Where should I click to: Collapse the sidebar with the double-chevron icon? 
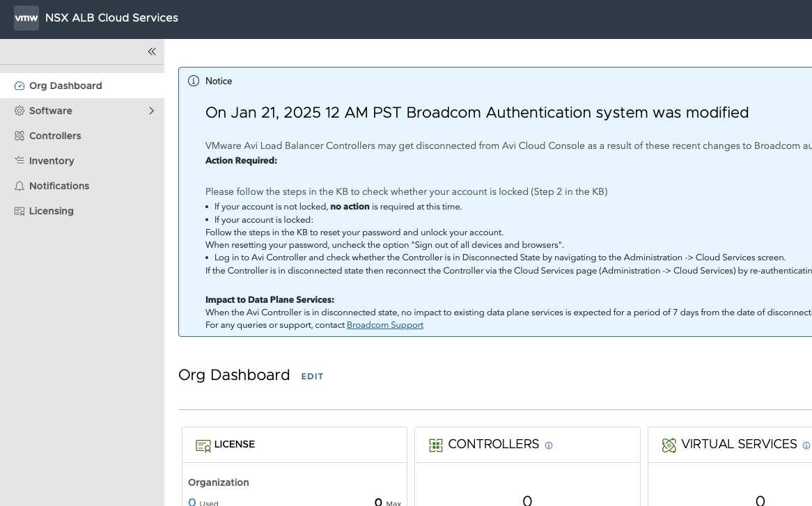coord(152,52)
